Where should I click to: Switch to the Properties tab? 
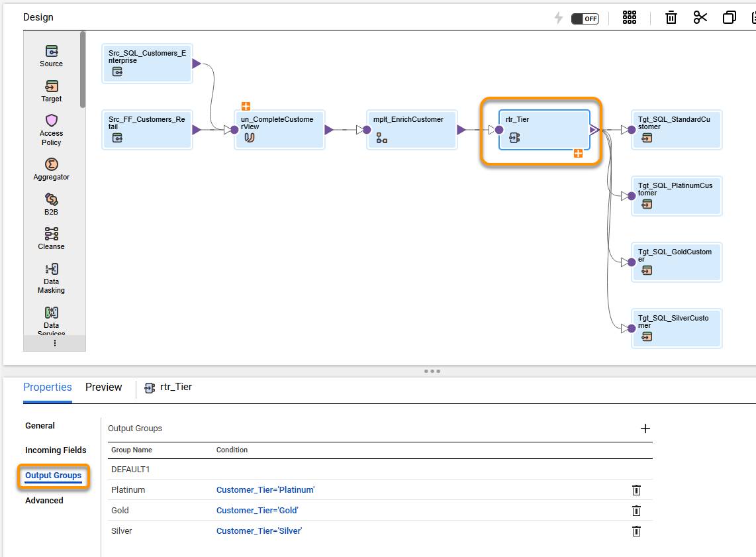(47, 387)
